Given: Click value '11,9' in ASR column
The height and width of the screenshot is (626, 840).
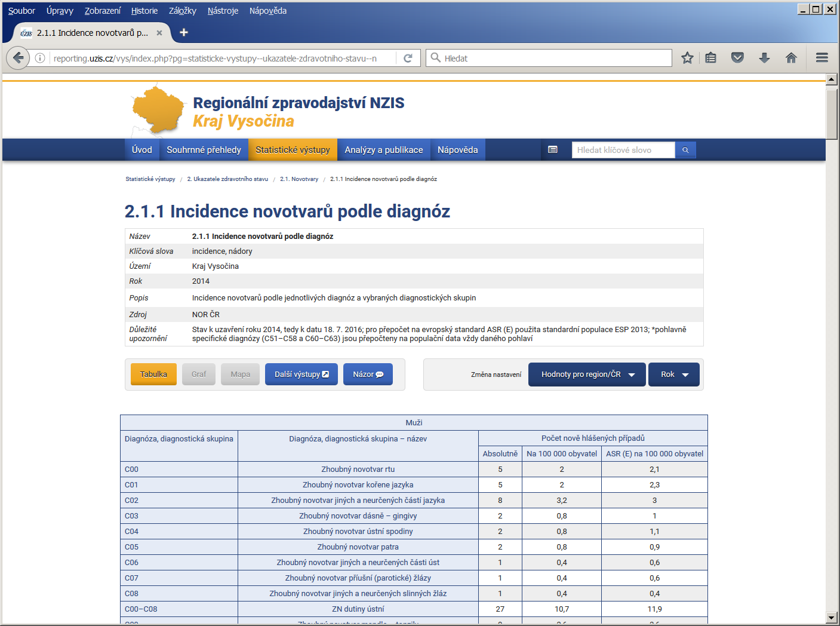Looking at the screenshot, I should (655, 609).
